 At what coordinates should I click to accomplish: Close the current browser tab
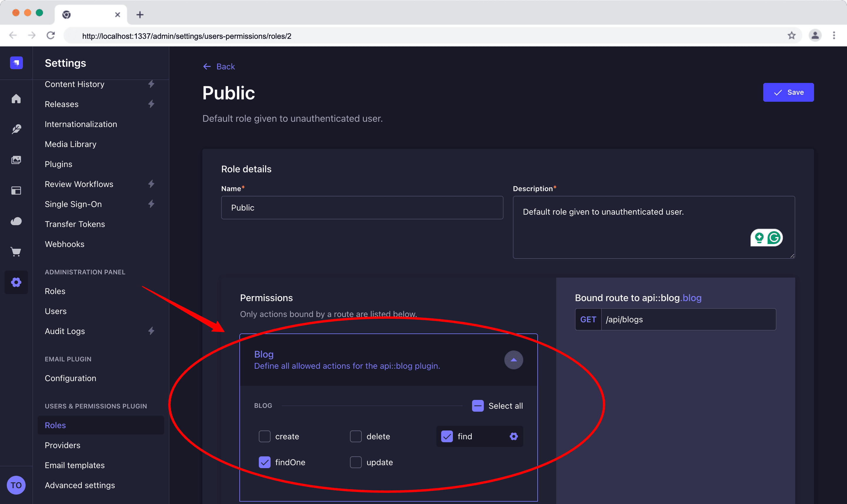tap(118, 15)
